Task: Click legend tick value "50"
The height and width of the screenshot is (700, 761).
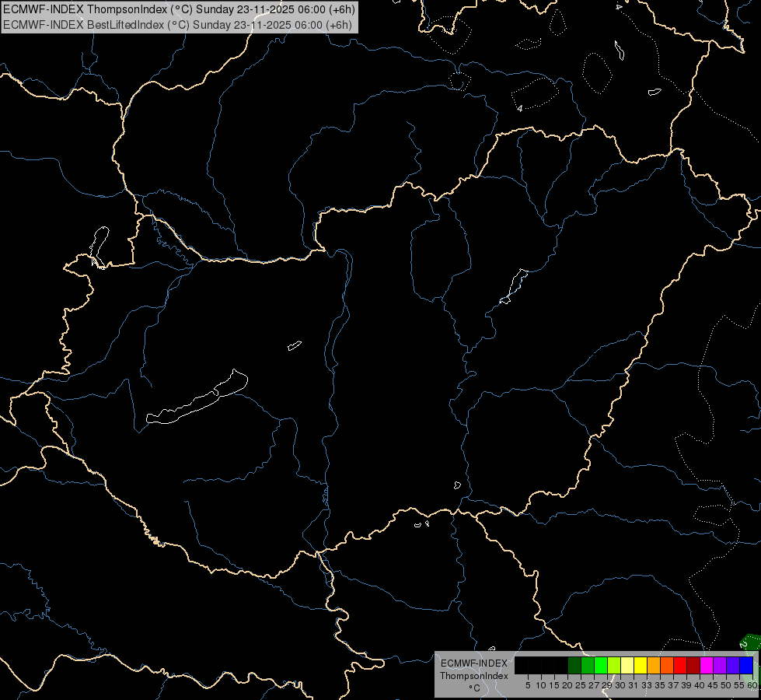Action: click(726, 685)
